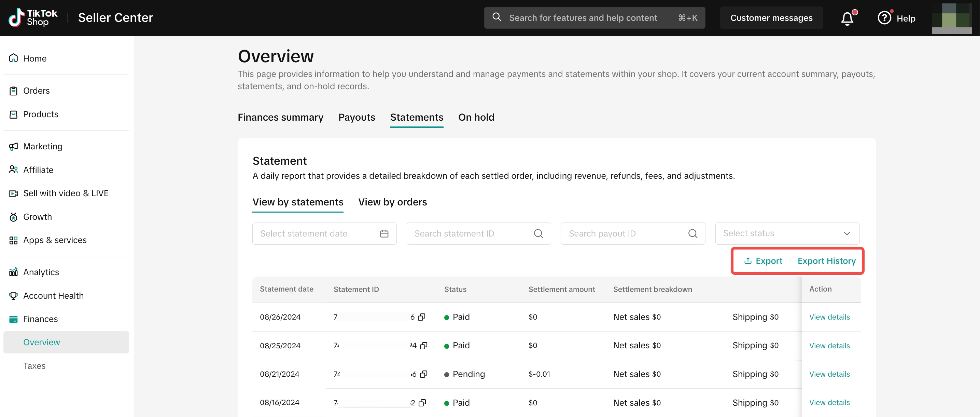980x417 pixels.
Task: Open Analytics in the sidebar
Action: tap(41, 272)
